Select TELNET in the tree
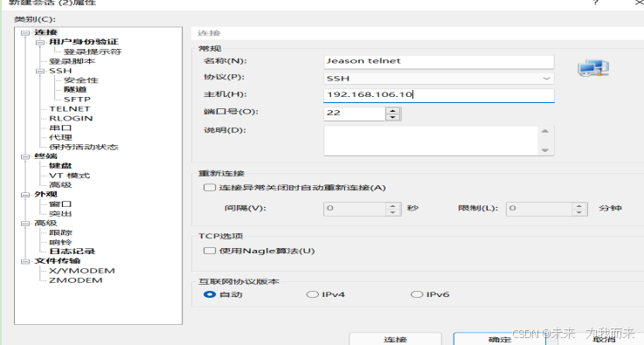The image size is (644, 345). [69, 109]
